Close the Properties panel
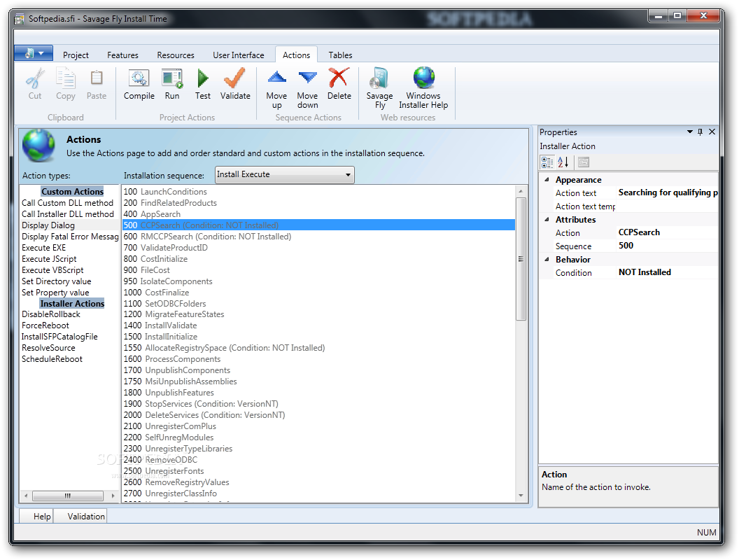Viewport: 739px width, 560px height. (712, 132)
